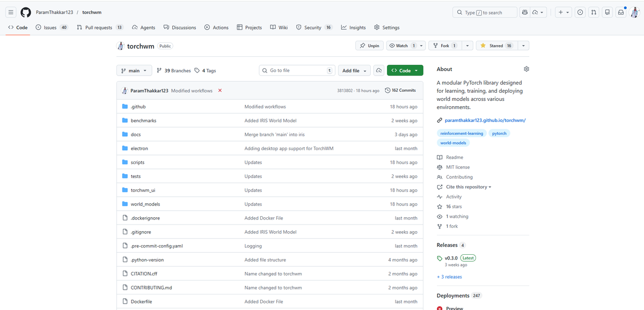Open the gear icon beside About
The width and height of the screenshot is (644, 310).
pyautogui.click(x=526, y=69)
